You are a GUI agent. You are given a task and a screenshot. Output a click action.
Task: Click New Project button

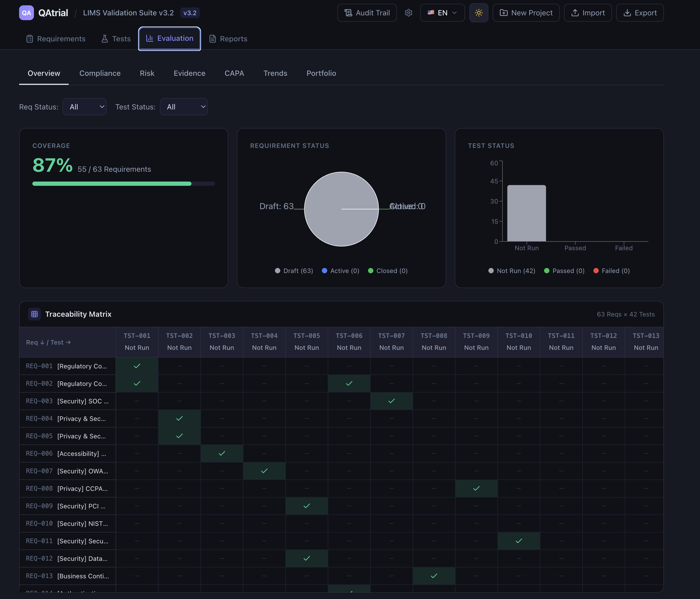(526, 13)
